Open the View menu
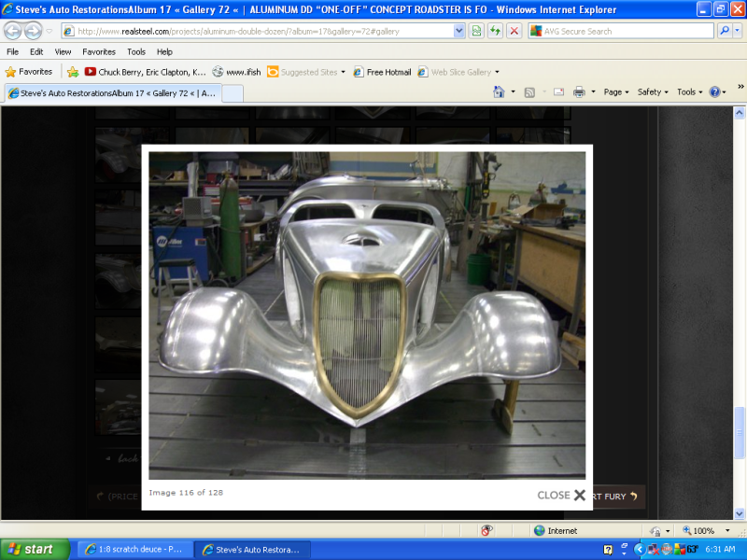The height and width of the screenshot is (560, 747). coord(63,52)
